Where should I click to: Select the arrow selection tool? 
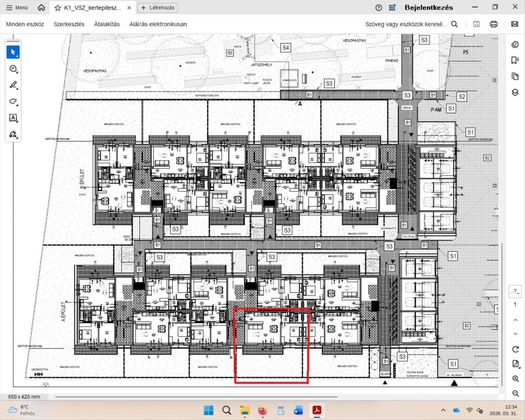tap(13, 52)
